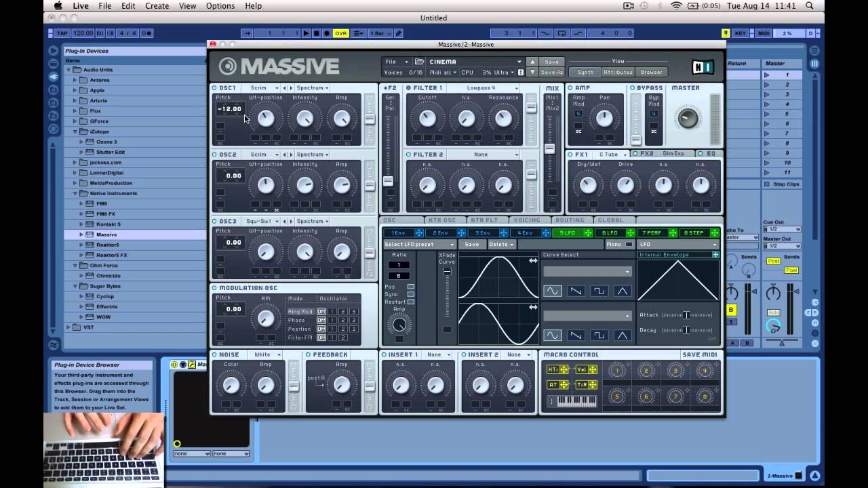Click the Ableton TAP tempo button
This screenshot has height=488, width=868.
[x=62, y=33]
